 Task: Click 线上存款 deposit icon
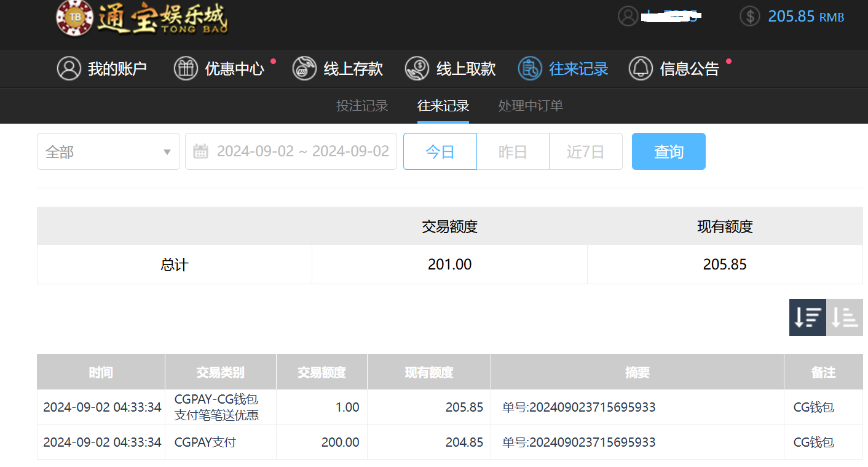pyautogui.click(x=304, y=68)
